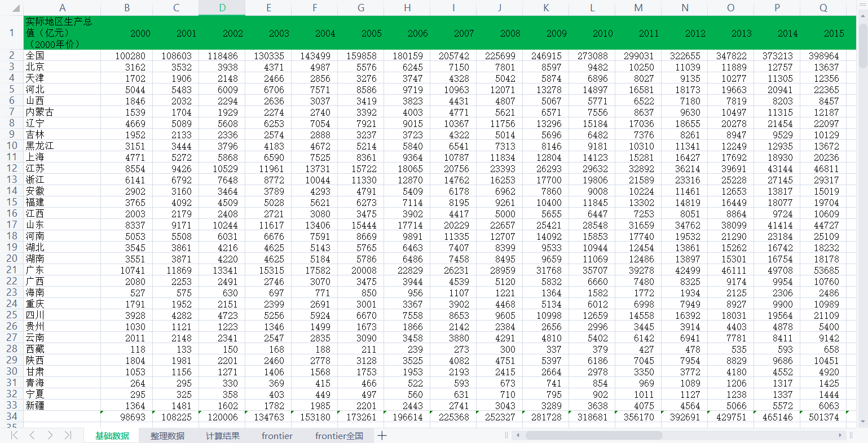The height and width of the screenshot is (443, 868).
Task: Click the 黑龙江 row label cell
Action: tap(62, 146)
